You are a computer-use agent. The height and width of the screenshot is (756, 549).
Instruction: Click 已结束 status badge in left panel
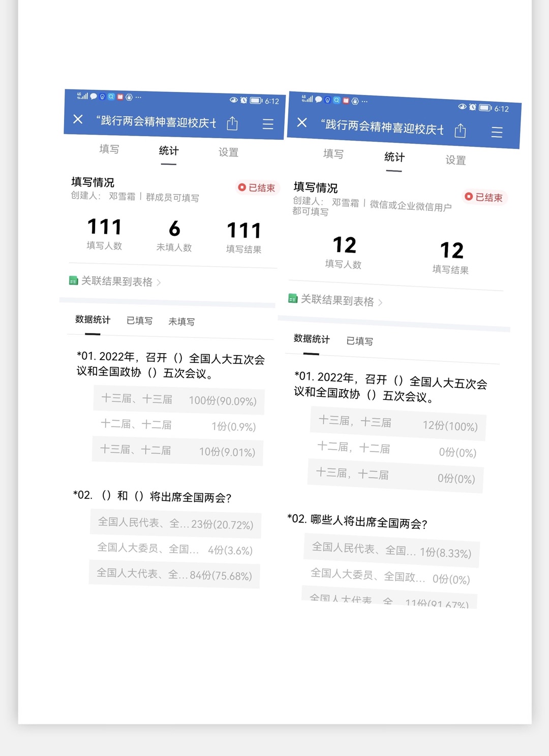click(257, 188)
